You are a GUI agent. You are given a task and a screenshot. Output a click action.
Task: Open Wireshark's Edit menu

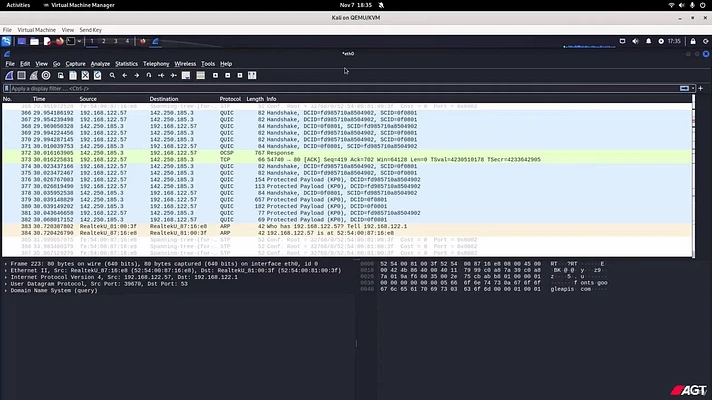(25, 64)
